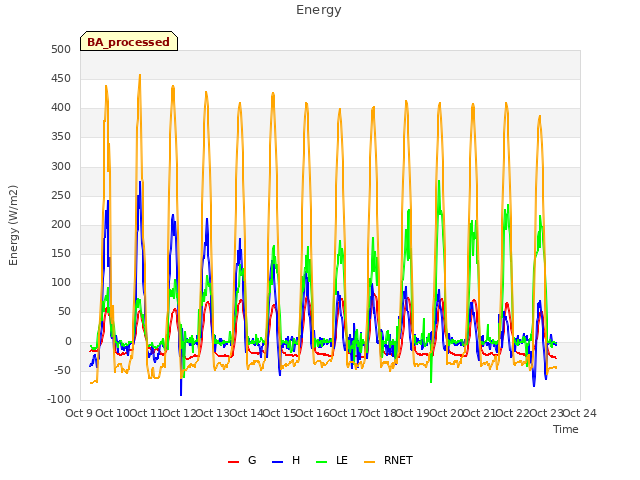640x480 pixels.
Task: Click the 350 y-axis tick label
Action: point(61,137)
